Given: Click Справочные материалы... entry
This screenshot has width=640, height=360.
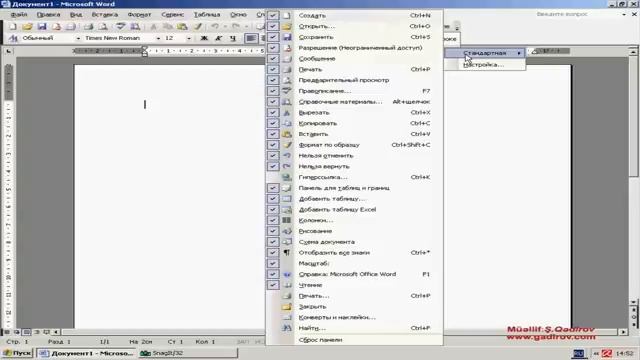Looking at the screenshot, I should [354, 102].
